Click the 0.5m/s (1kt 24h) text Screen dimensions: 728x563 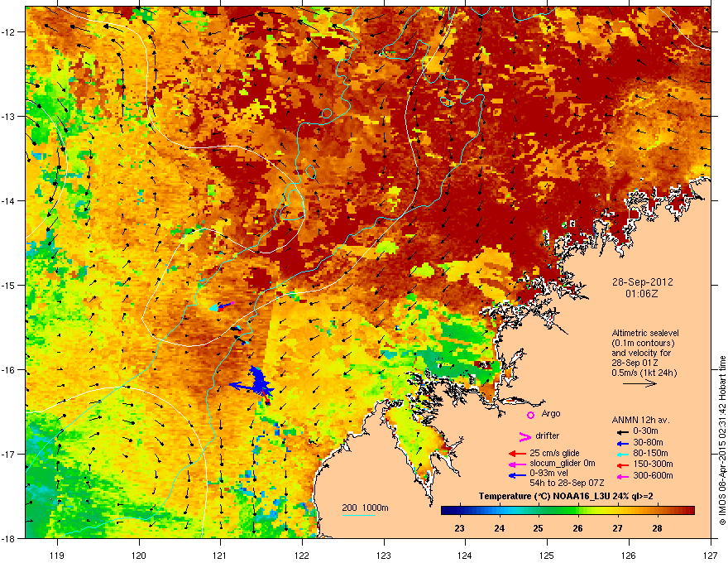(x=644, y=373)
